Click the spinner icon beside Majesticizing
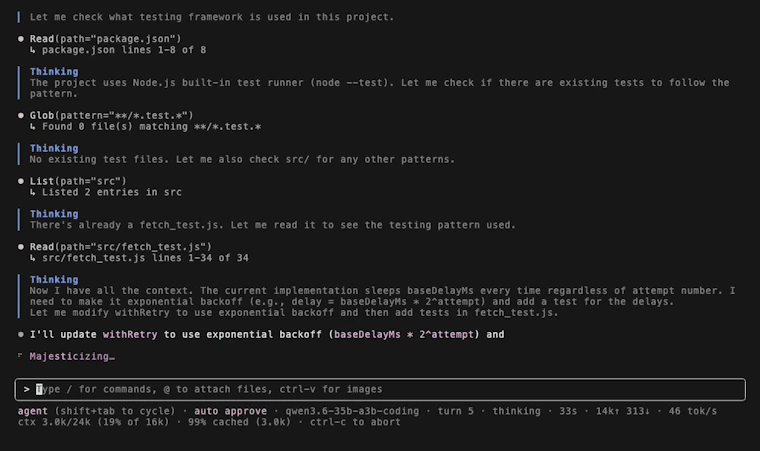 [x=20, y=355]
